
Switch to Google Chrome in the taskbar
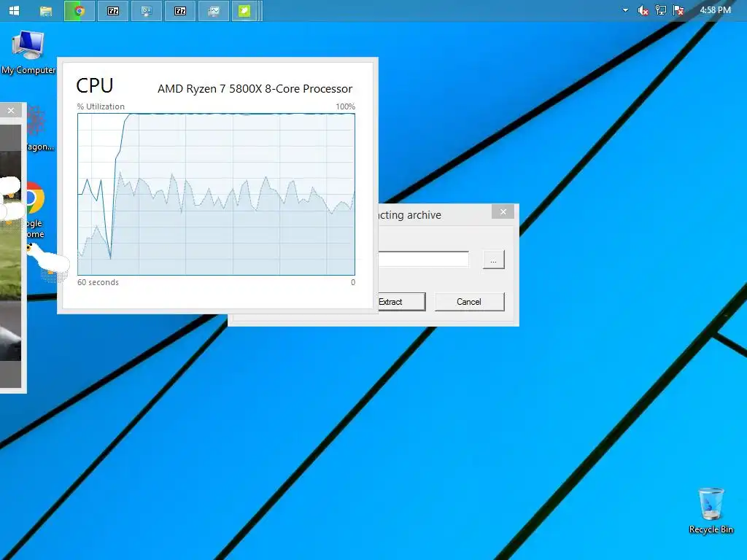[79, 10]
